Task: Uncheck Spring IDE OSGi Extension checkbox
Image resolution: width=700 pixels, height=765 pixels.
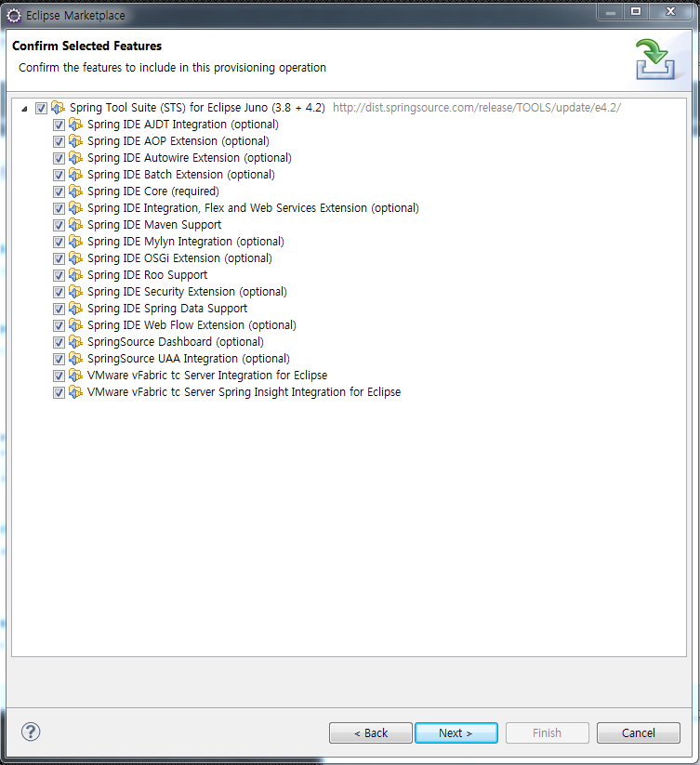Action: tap(59, 258)
